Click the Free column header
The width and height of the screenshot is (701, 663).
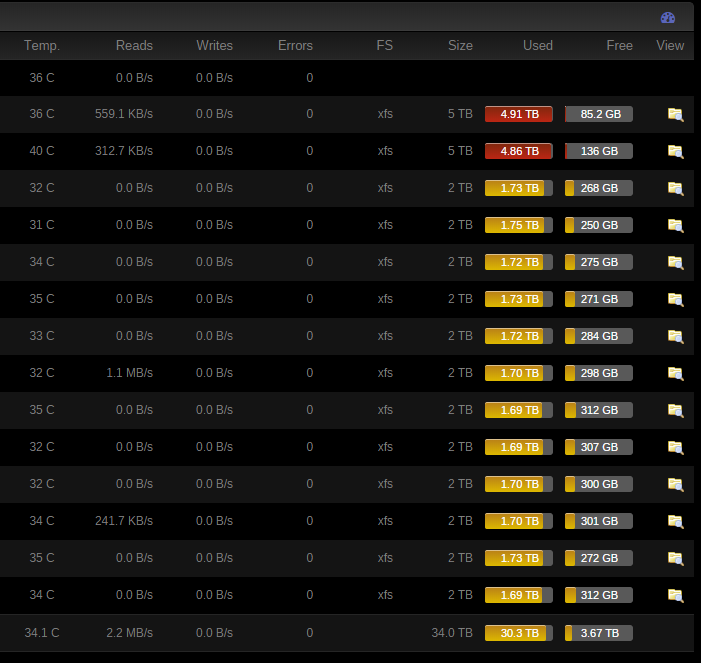pos(619,46)
